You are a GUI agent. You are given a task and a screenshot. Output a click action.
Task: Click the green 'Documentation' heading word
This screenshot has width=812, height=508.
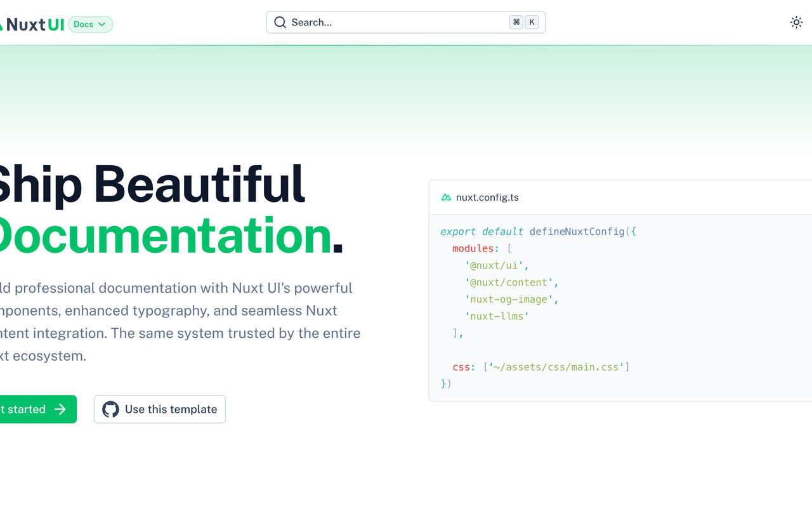165,236
